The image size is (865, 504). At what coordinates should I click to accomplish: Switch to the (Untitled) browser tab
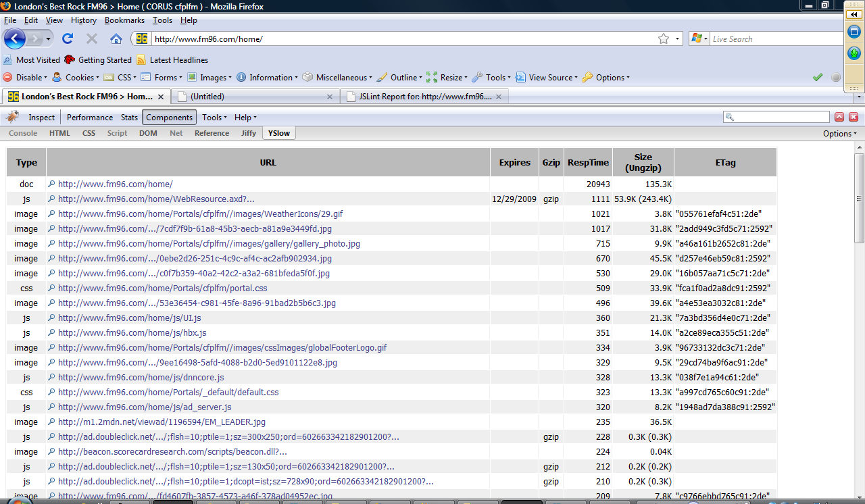(x=254, y=97)
